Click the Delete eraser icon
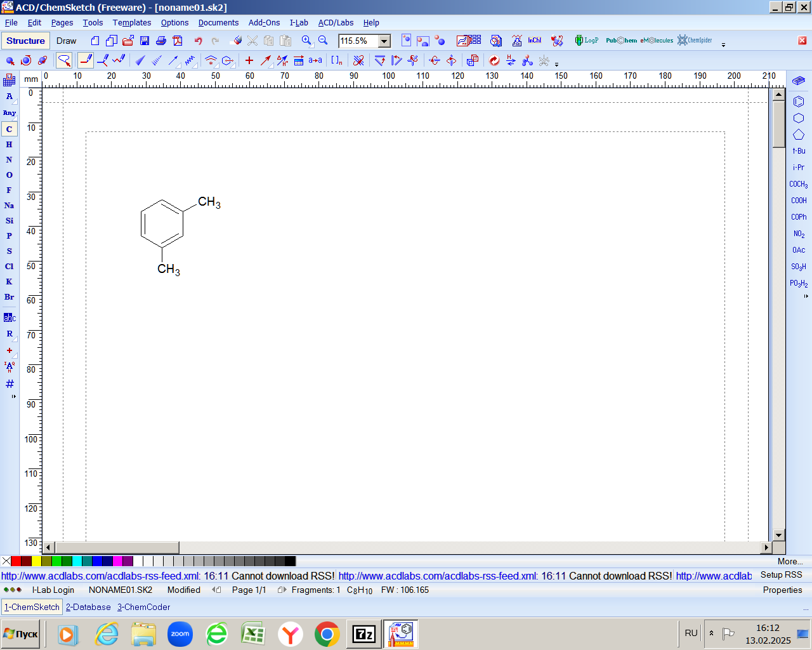Image resolution: width=812 pixels, height=650 pixels. 237,41
